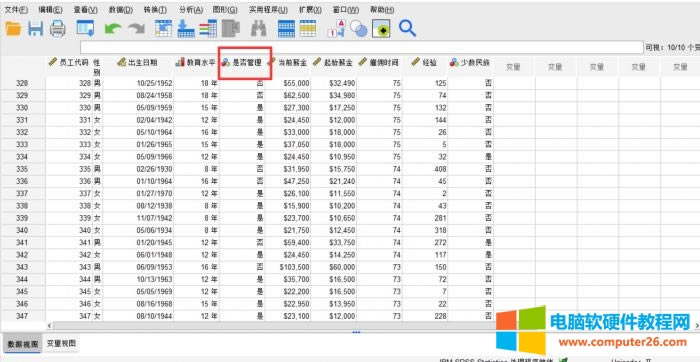Click the horizontal scrollbar left arrow
Image resolution: width=700 pixels, height=362 pixels.
[x=49, y=326]
